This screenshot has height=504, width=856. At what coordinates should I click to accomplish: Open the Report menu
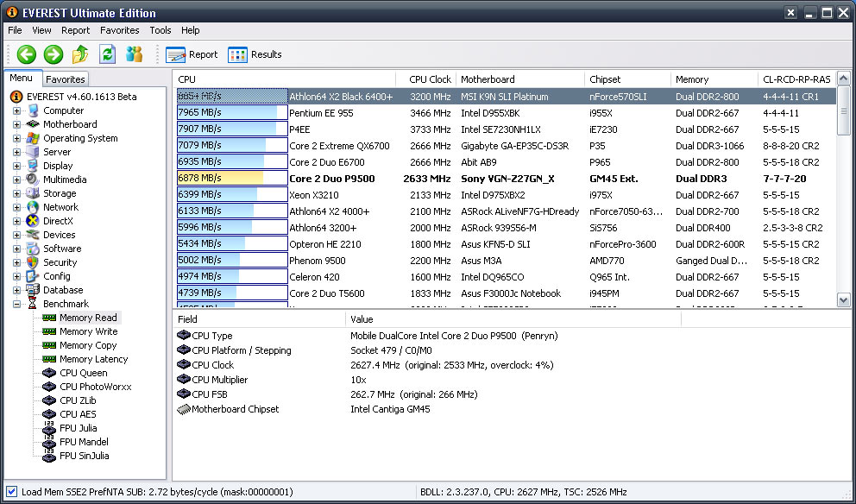pyautogui.click(x=75, y=30)
